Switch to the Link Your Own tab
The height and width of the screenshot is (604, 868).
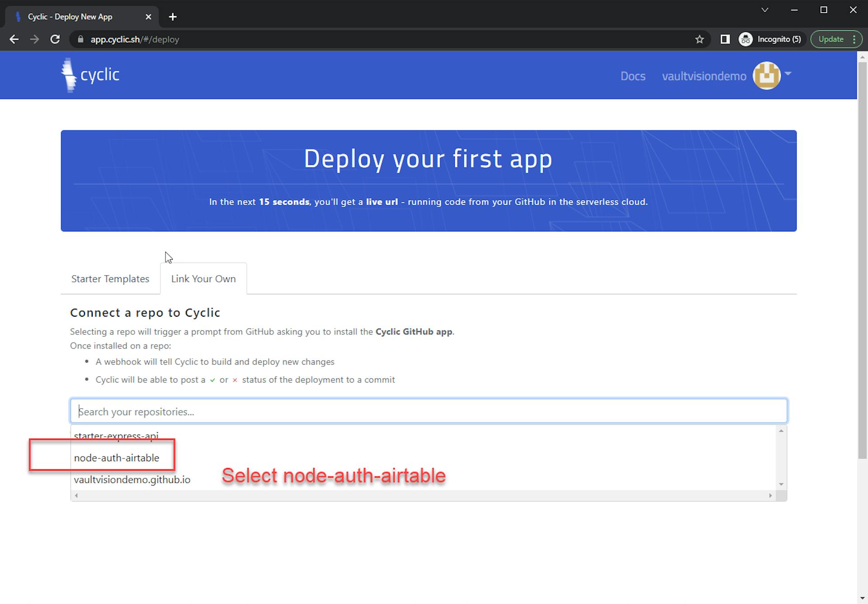tap(203, 279)
